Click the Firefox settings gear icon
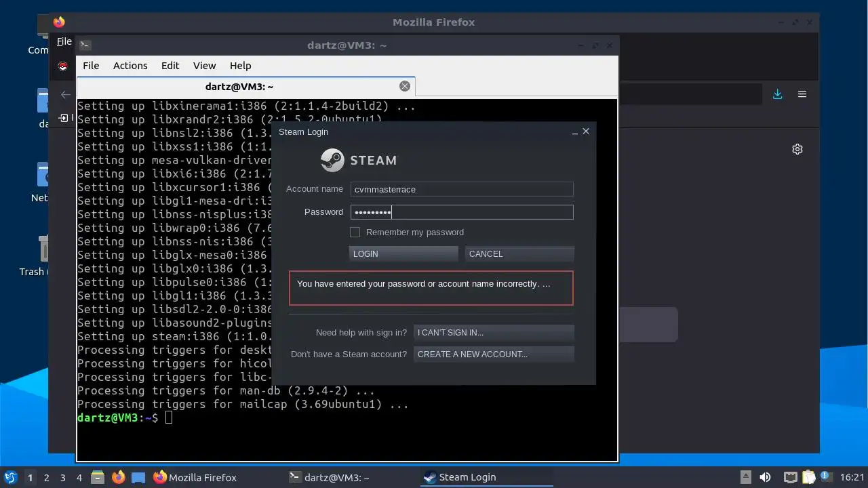868x488 pixels. [797, 149]
